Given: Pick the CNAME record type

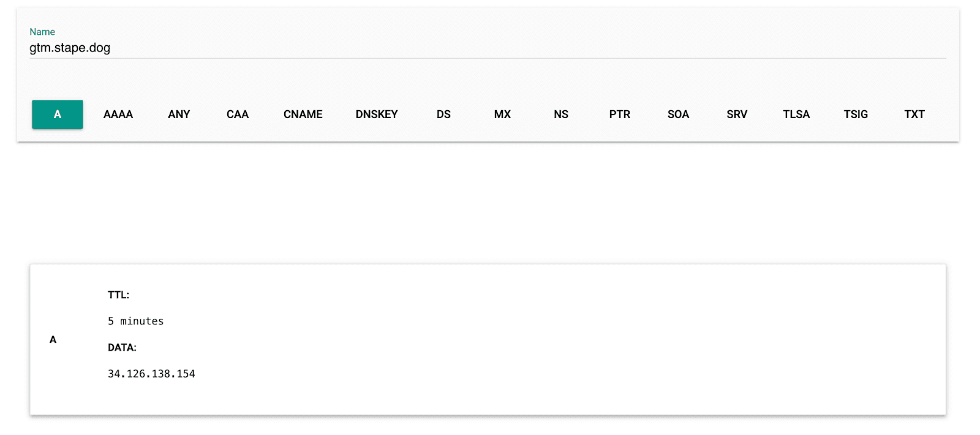Looking at the screenshot, I should (303, 114).
